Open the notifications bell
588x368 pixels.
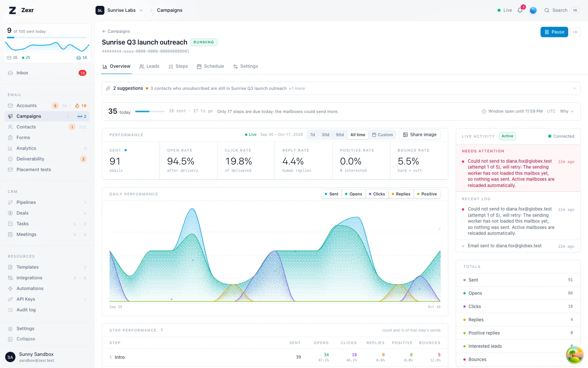(x=520, y=10)
